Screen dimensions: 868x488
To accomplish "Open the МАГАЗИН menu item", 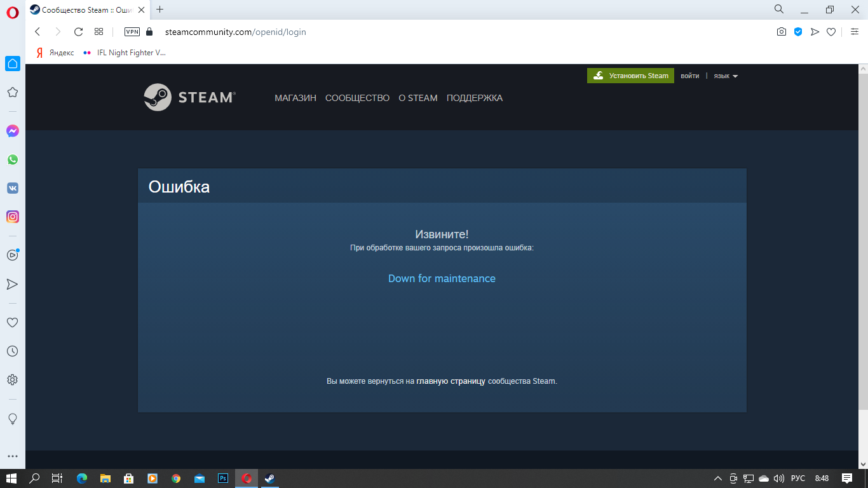I will pos(295,98).
